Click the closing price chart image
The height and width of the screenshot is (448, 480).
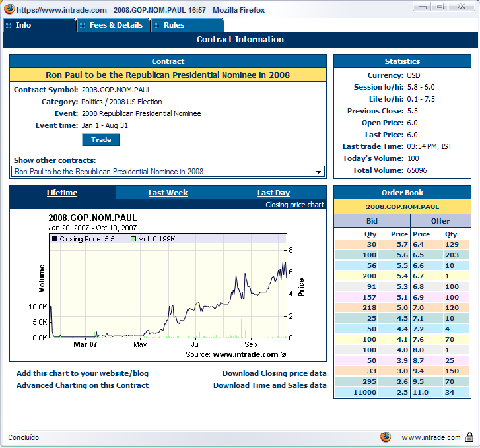click(168, 286)
